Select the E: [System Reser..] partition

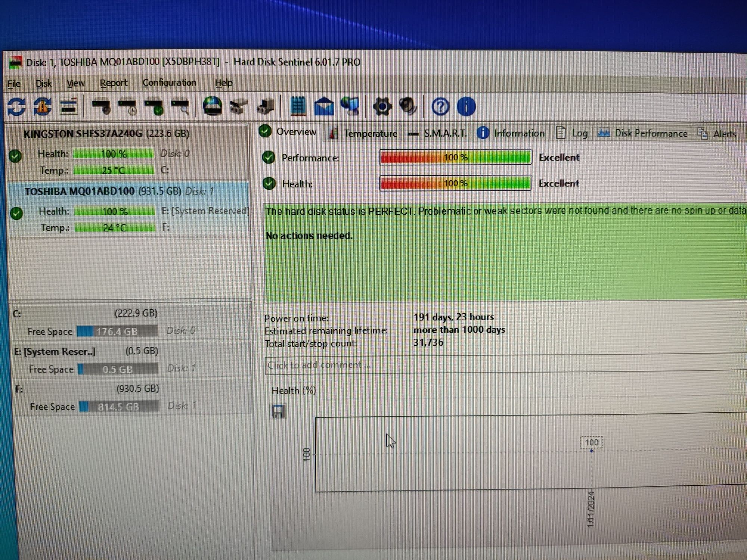tap(131, 360)
